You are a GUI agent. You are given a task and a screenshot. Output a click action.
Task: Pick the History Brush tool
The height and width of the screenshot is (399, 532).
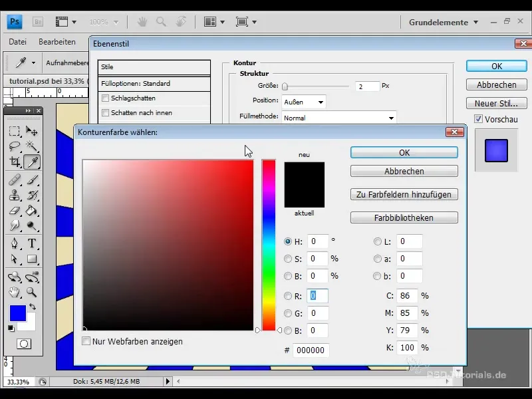32,195
